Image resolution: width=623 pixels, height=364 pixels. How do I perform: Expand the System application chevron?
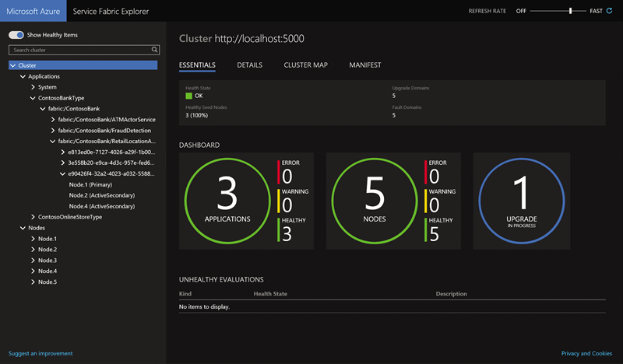point(33,87)
